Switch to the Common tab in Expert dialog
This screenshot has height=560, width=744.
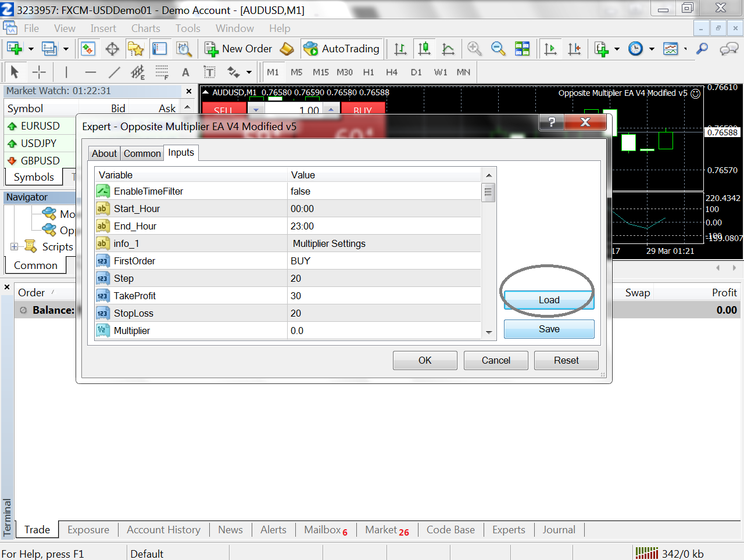(142, 153)
